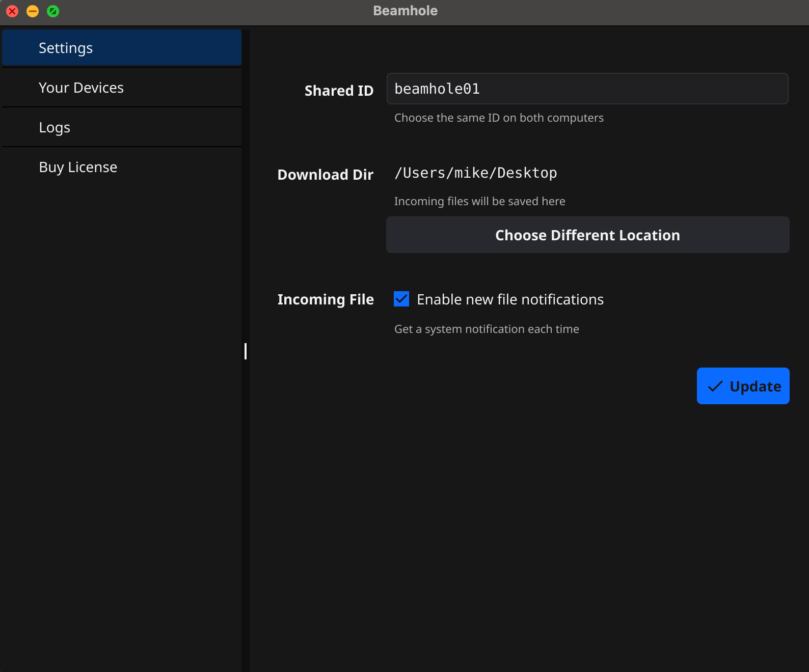The image size is (809, 672).
Task: Click the Incoming File label
Action: pos(326,299)
